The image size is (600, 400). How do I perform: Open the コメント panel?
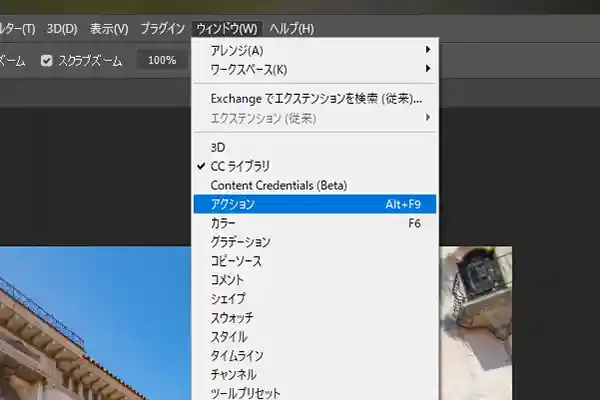pos(315,280)
